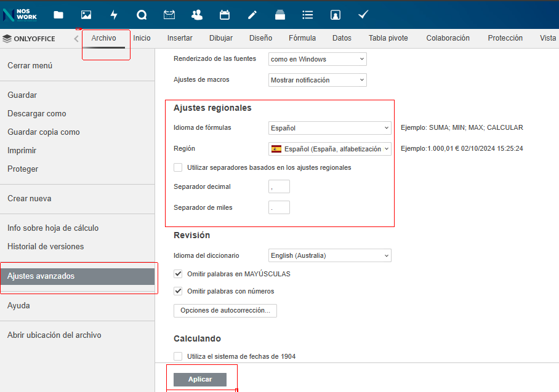Open the Photos gallery icon
Screen dimensions: 559x392
[86, 15]
